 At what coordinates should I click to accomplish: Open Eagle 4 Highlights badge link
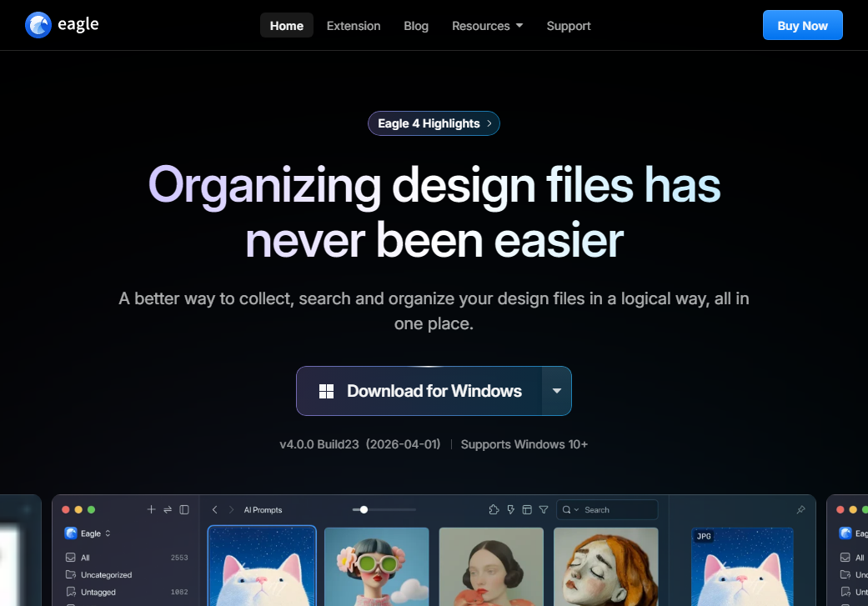[434, 123]
